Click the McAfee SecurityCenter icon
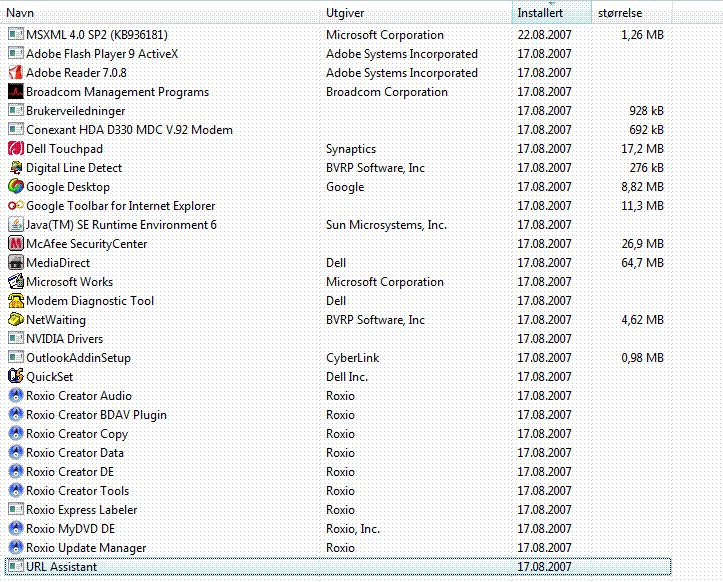723x582 pixels. [16, 243]
